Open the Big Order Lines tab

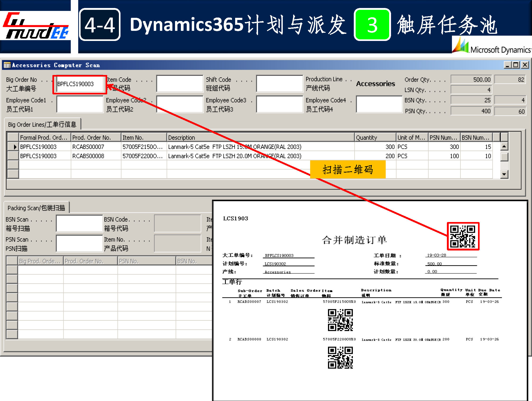click(x=42, y=124)
